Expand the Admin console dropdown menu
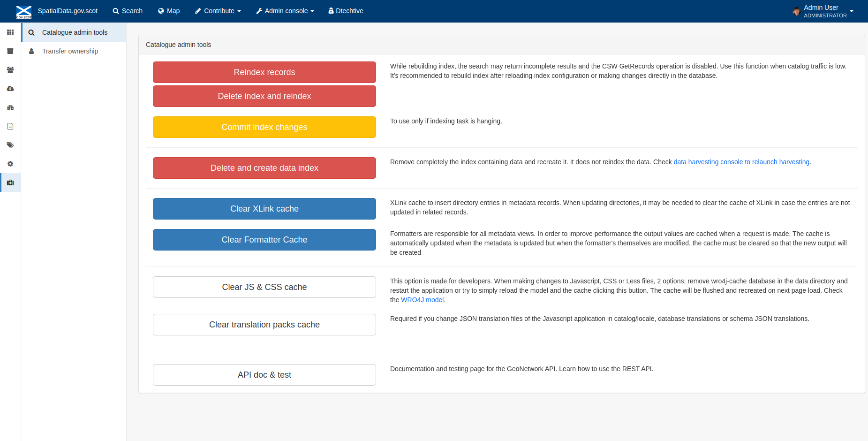Image resolution: width=868 pixels, height=441 pixels. pyautogui.click(x=285, y=11)
